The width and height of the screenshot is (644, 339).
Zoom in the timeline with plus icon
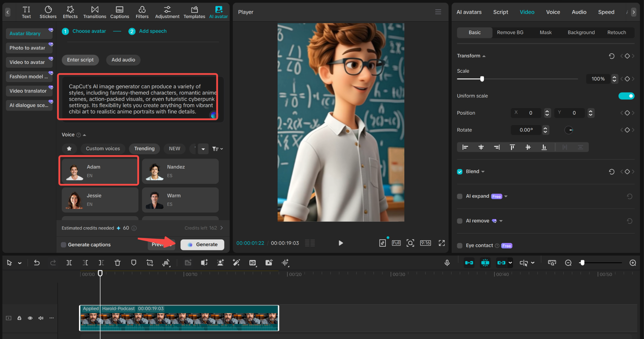(x=633, y=263)
